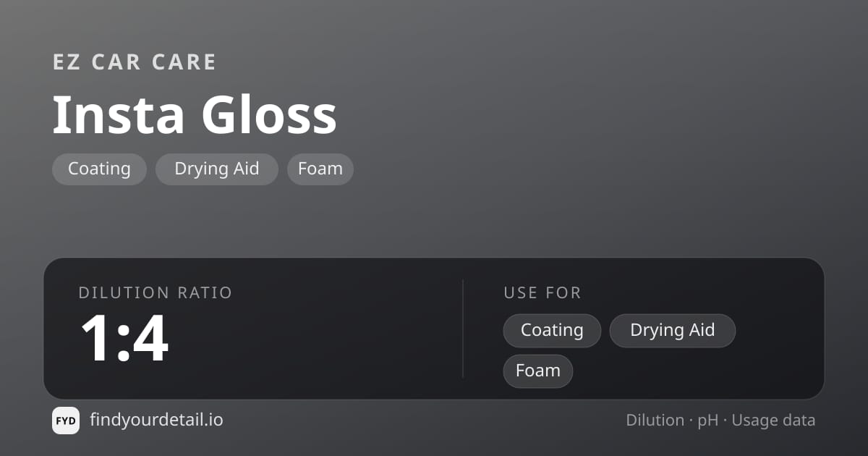
Task: Click the colon in the 1:4 ratio
Action: tap(123, 345)
